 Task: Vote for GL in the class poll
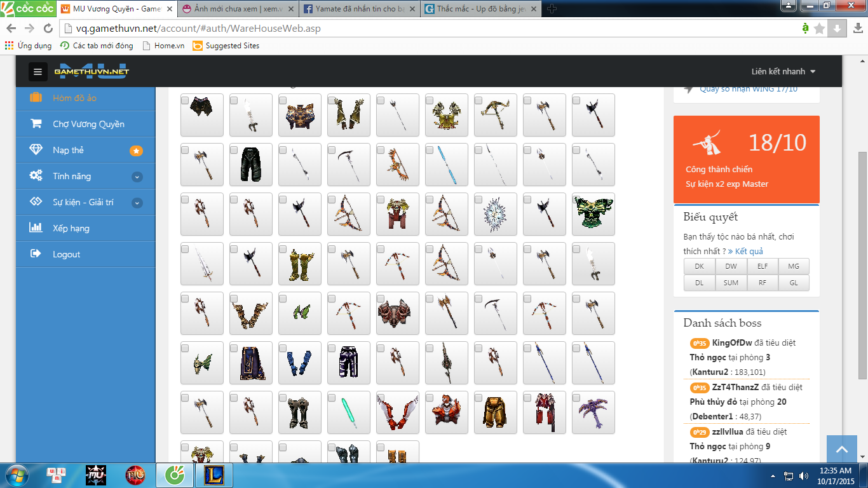click(x=794, y=283)
